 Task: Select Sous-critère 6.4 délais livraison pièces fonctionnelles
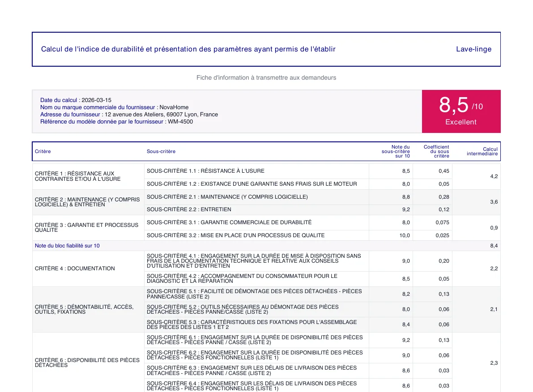pos(252,386)
